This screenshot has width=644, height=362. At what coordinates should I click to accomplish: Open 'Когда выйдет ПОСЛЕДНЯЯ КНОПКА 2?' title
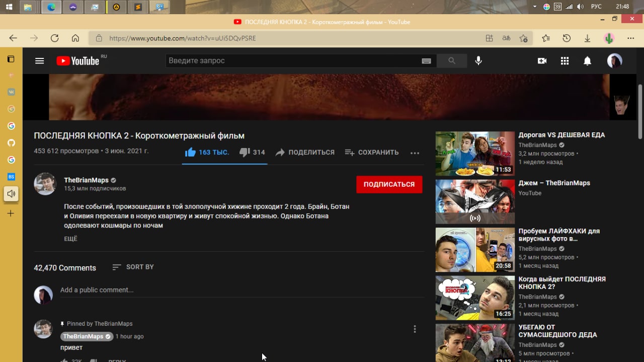pos(562,283)
